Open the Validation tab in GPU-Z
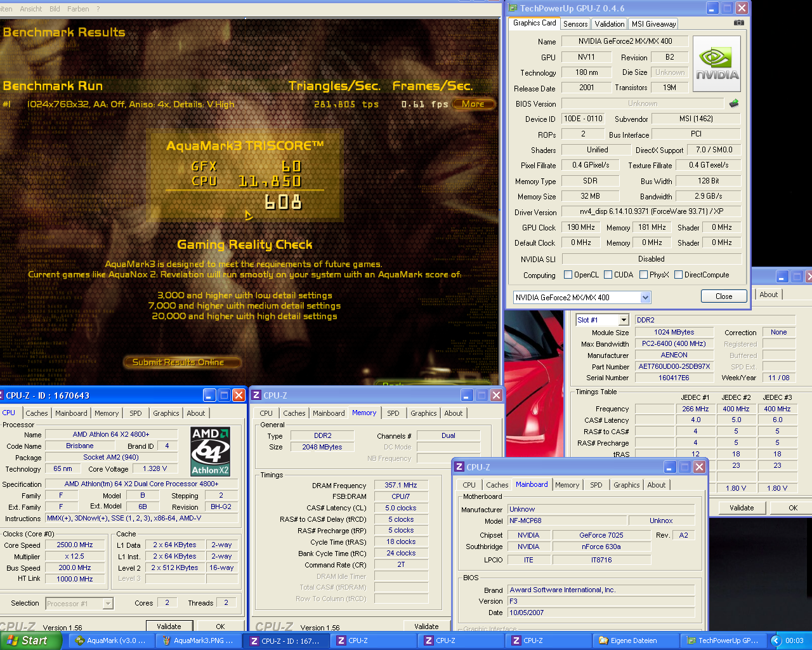Image resolution: width=812 pixels, height=650 pixels. [x=610, y=24]
